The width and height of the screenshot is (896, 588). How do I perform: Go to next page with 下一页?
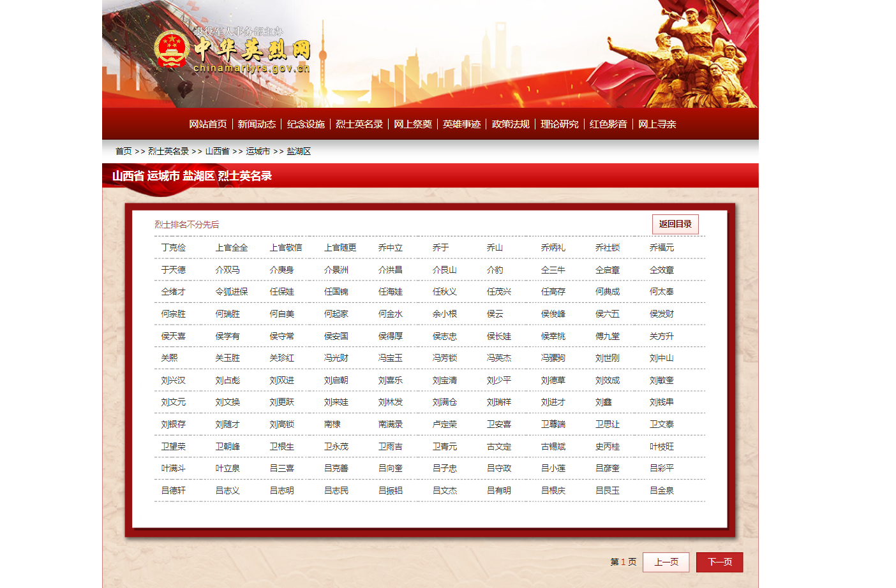[719, 562]
